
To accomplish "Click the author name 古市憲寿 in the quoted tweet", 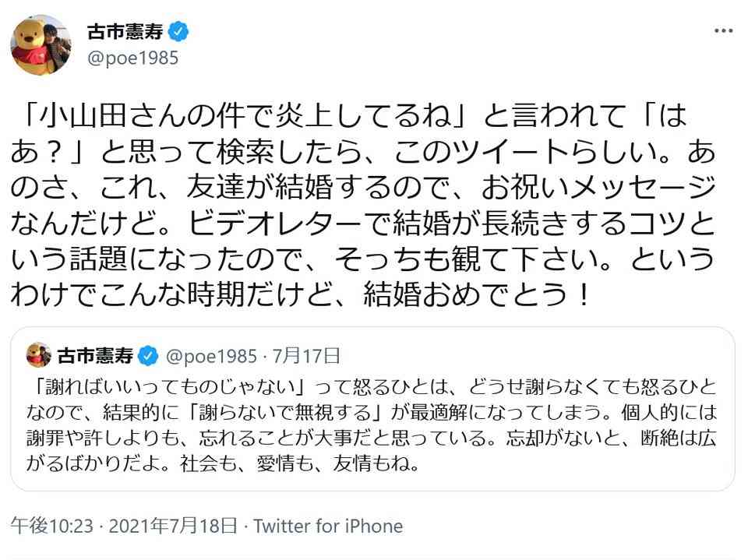I will [x=94, y=356].
